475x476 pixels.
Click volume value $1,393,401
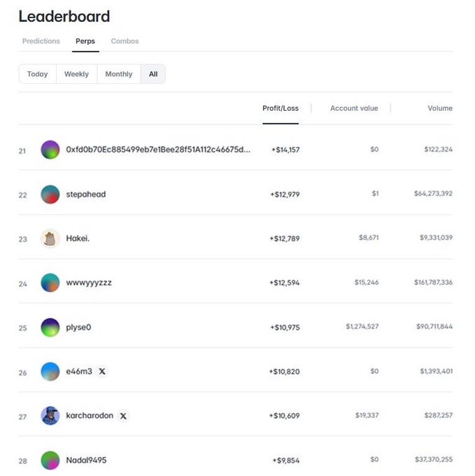[437, 371]
